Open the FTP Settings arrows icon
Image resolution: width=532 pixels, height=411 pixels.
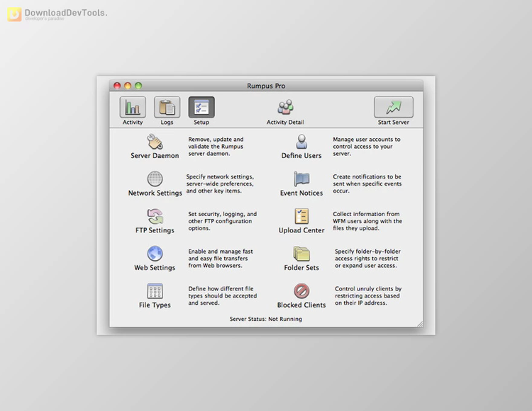click(155, 216)
